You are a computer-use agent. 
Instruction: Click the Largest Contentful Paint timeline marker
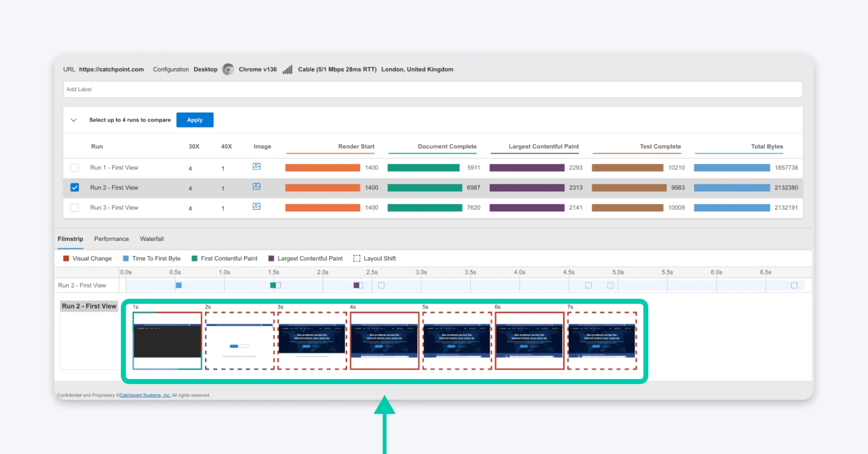[x=356, y=285]
